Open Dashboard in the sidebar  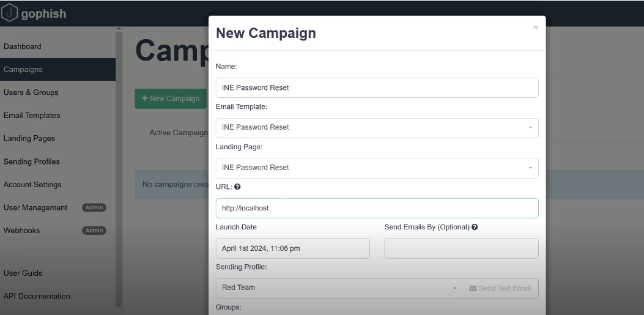coord(23,46)
